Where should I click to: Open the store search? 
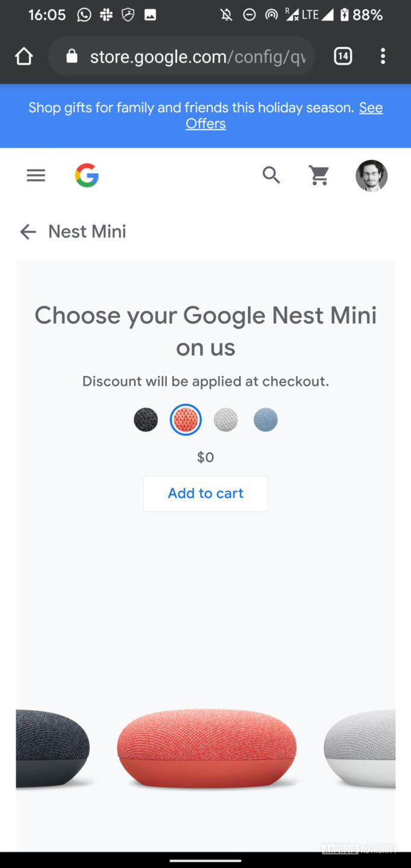(271, 175)
